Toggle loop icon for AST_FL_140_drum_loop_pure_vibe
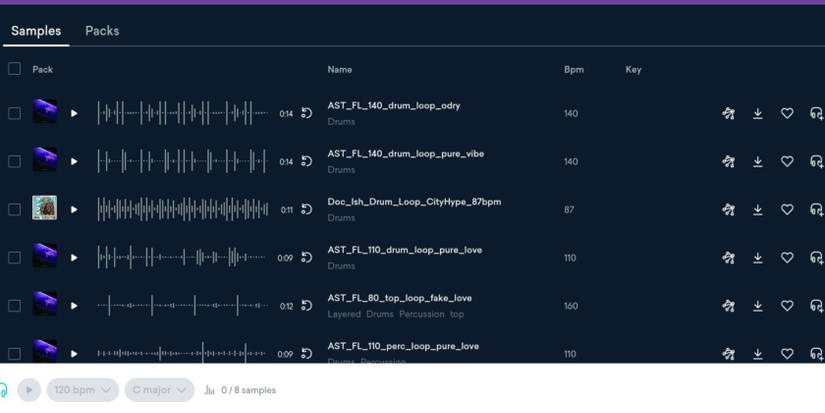 [307, 161]
